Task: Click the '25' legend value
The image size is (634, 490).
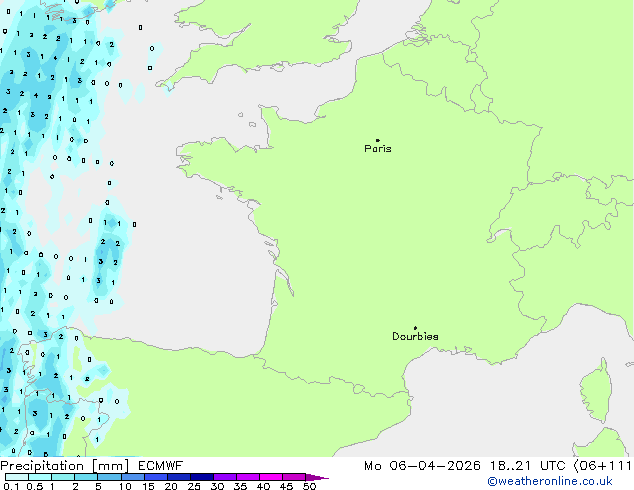Action: click(x=194, y=486)
